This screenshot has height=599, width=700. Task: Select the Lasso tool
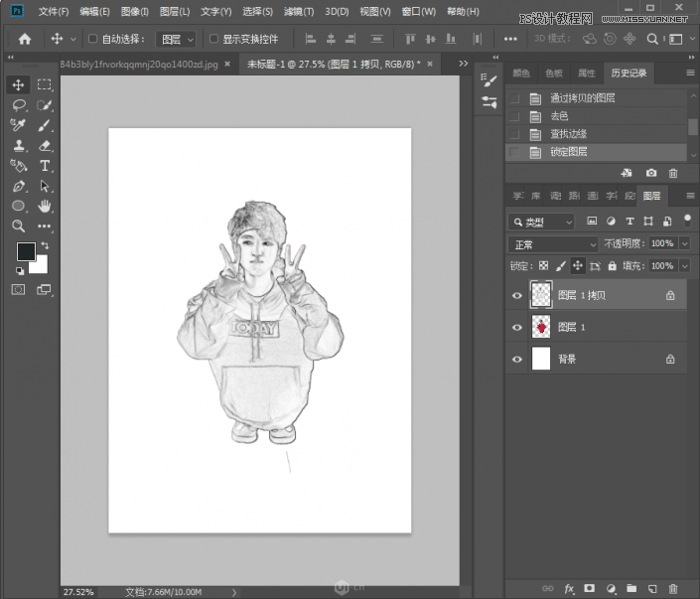[x=18, y=105]
